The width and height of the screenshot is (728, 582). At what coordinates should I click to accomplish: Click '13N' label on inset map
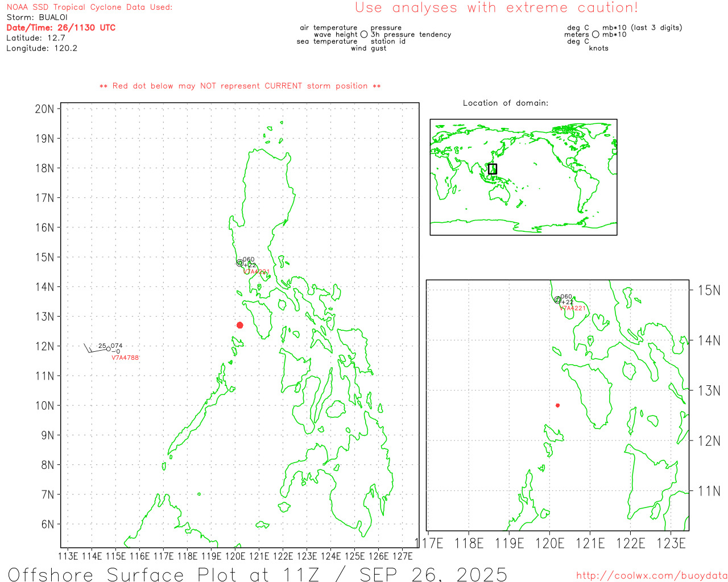[x=709, y=391]
